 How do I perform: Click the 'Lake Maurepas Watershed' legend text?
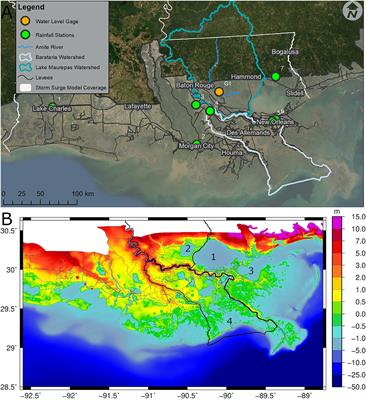[68, 67]
